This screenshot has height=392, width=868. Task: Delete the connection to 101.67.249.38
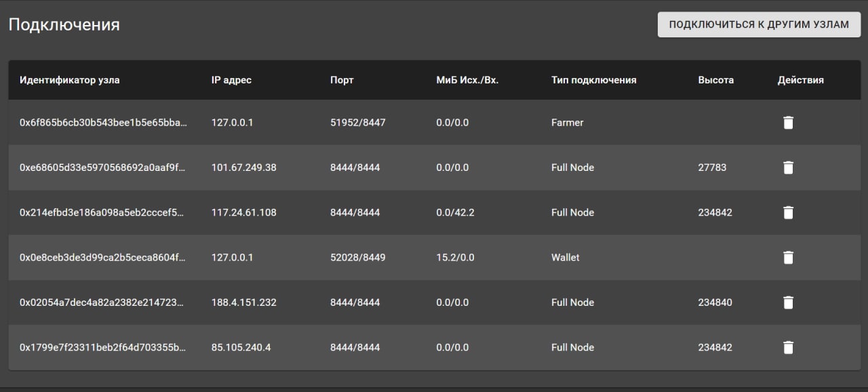point(788,168)
